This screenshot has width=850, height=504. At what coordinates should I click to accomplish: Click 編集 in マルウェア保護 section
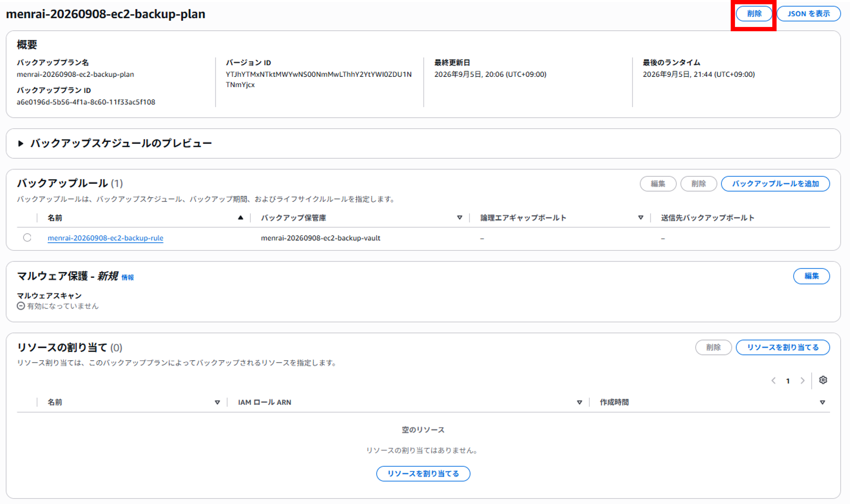coord(811,276)
